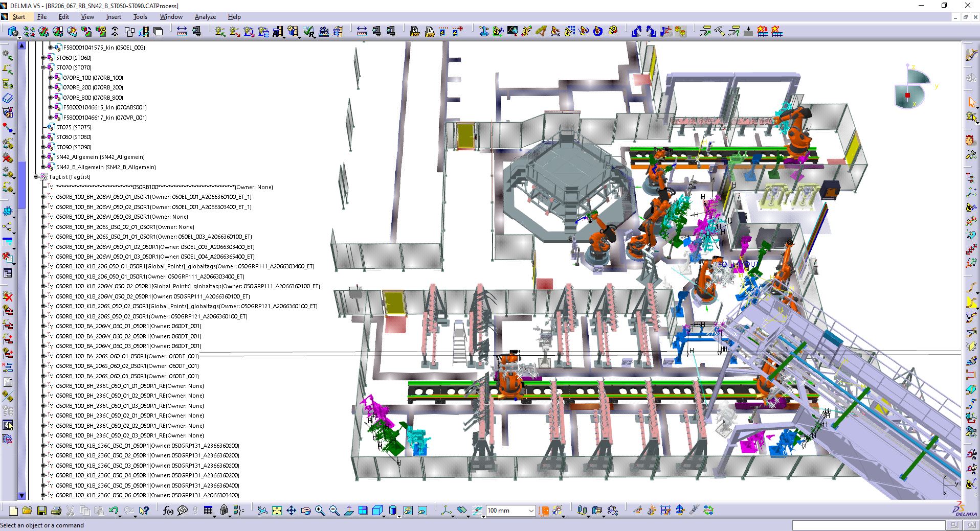Collapse the TagList (TagList) node

point(36,177)
